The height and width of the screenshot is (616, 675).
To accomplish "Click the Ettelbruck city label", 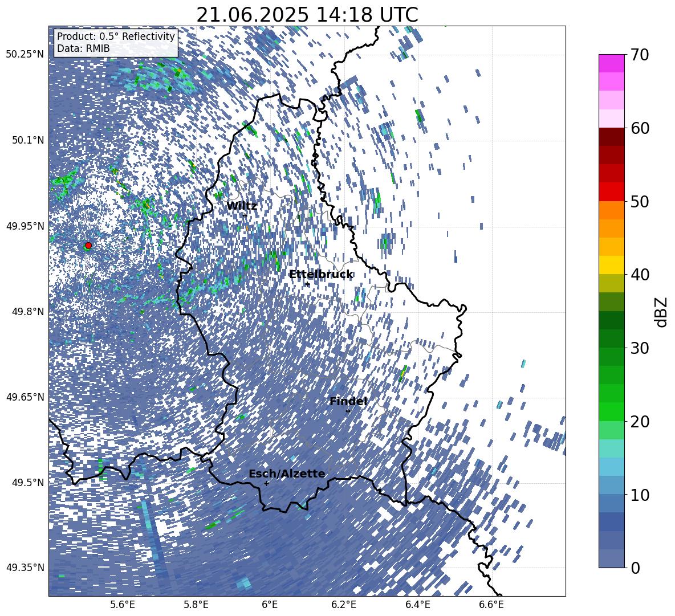I will click(321, 274).
